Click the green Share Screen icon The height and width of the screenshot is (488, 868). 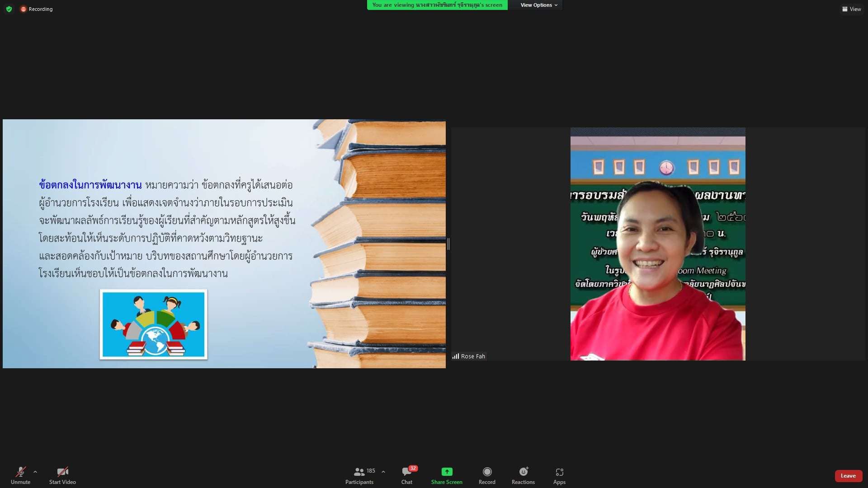(x=447, y=472)
